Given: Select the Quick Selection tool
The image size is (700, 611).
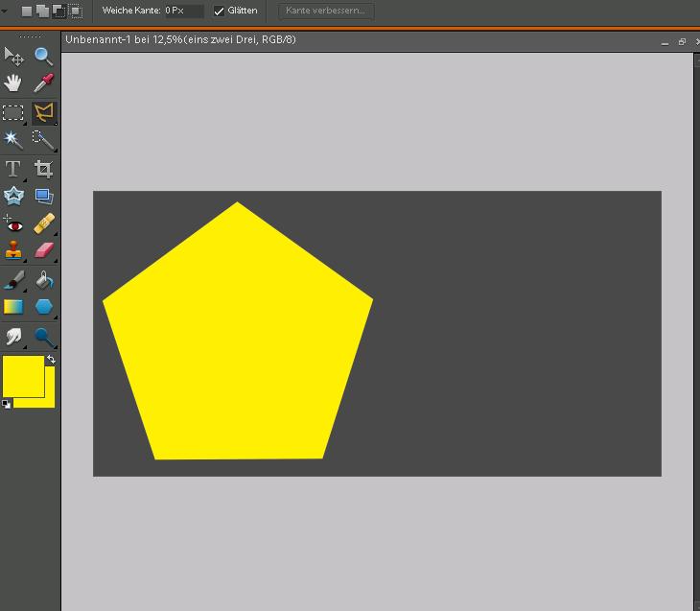Looking at the screenshot, I should pos(44,140).
